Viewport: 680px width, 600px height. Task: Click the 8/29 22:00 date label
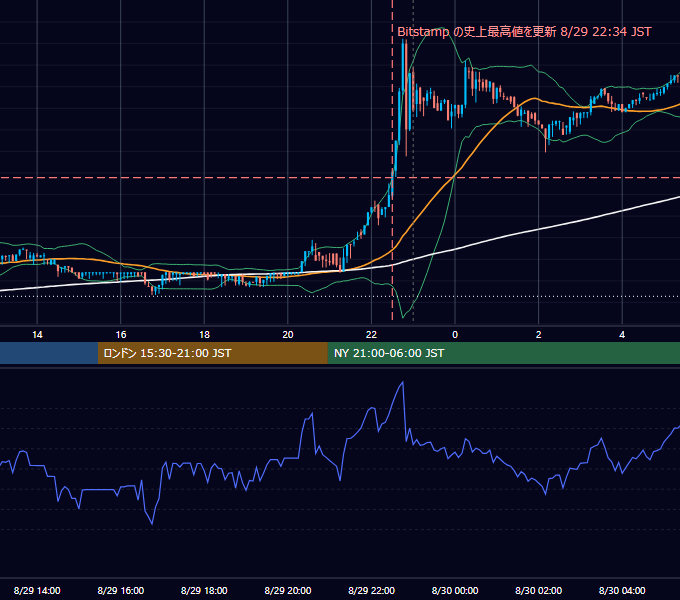pos(371,590)
